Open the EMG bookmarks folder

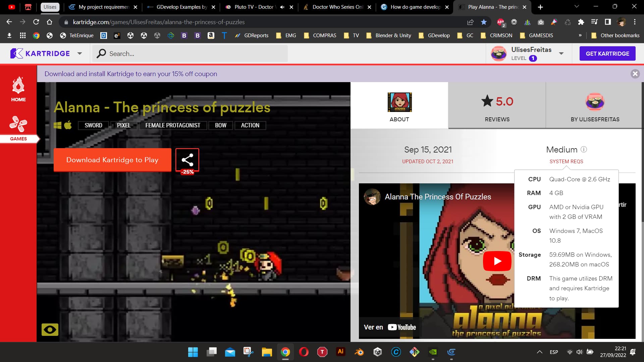pyautogui.click(x=286, y=36)
